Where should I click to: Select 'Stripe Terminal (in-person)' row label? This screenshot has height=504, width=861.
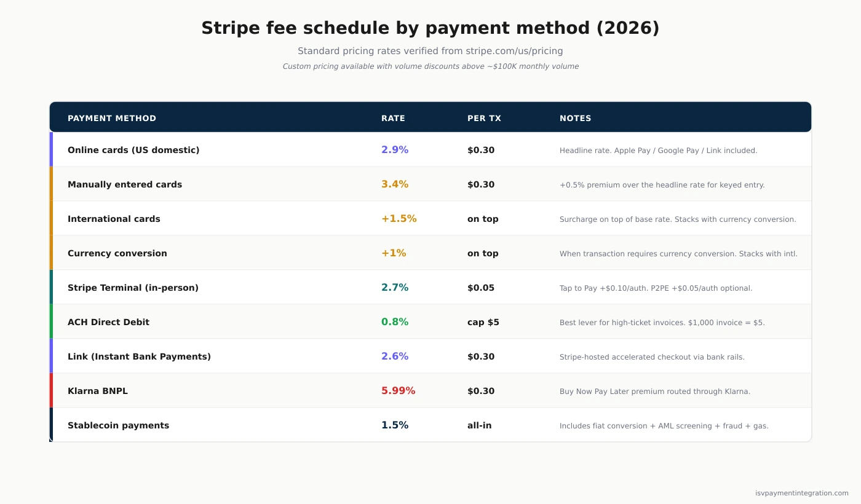pos(133,288)
